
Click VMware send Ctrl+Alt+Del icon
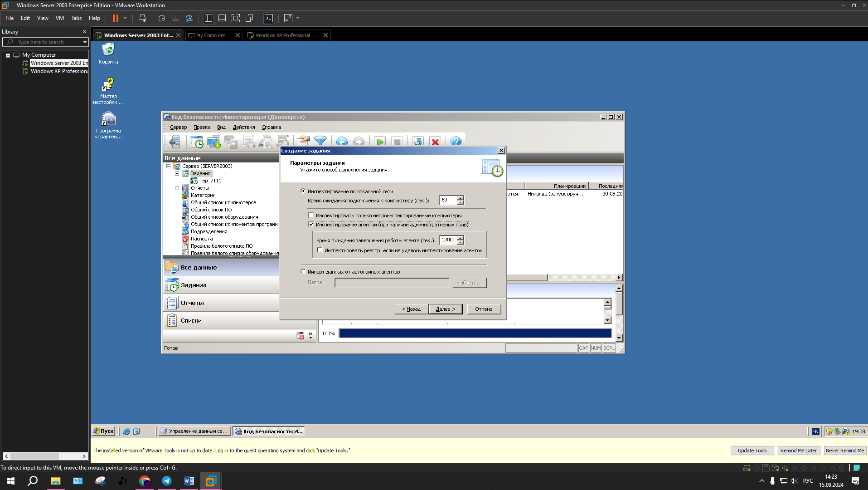(142, 18)
